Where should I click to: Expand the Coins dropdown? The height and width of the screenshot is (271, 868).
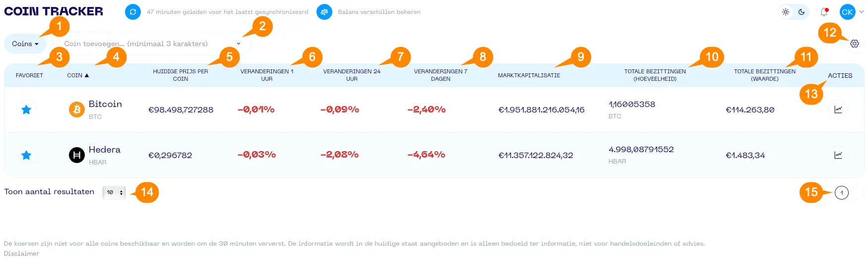25,44
